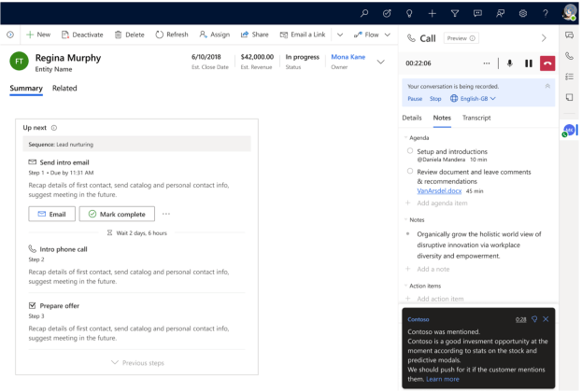This screenshot has height=392, width=582.
Task: Open the VanArsdel.docx link
Action: pos(439,190)
